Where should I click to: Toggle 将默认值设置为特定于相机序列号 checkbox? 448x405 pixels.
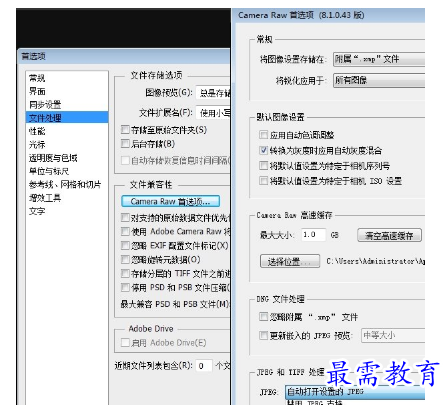(264, 165)
